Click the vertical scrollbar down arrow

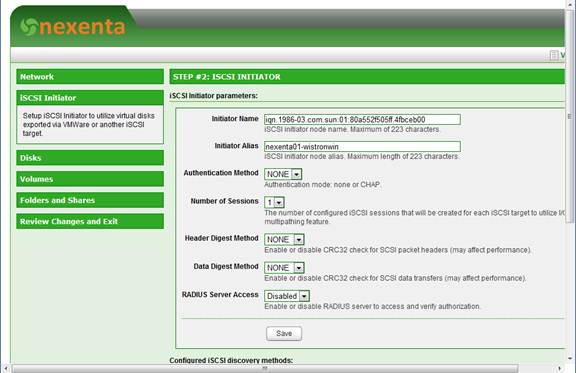coord(570,358)
